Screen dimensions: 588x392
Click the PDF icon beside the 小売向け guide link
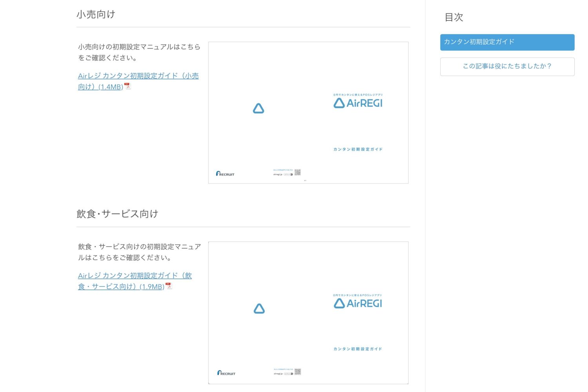[127, 86]
